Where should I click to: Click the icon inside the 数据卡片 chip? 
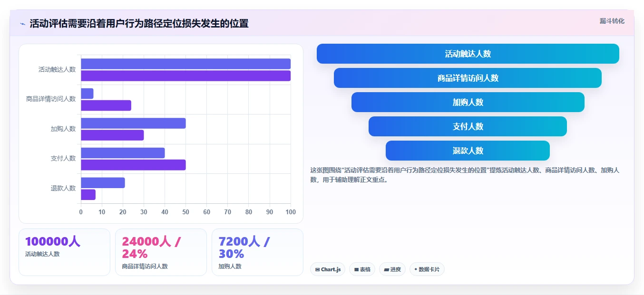(416, 269)
